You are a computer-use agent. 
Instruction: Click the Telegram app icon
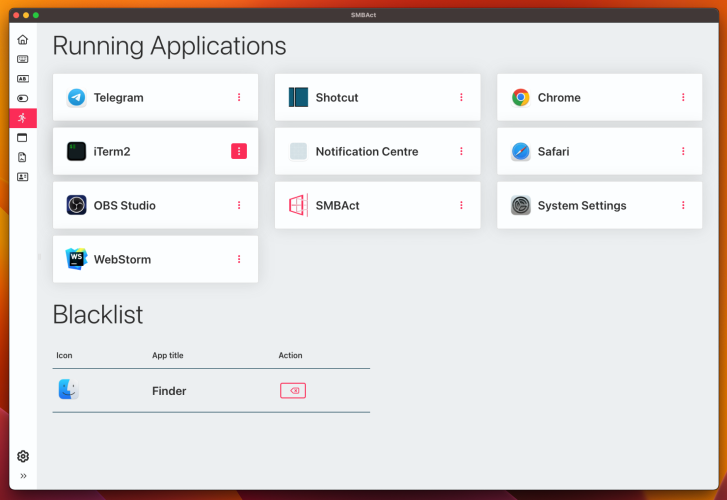(x=77, y=97)
